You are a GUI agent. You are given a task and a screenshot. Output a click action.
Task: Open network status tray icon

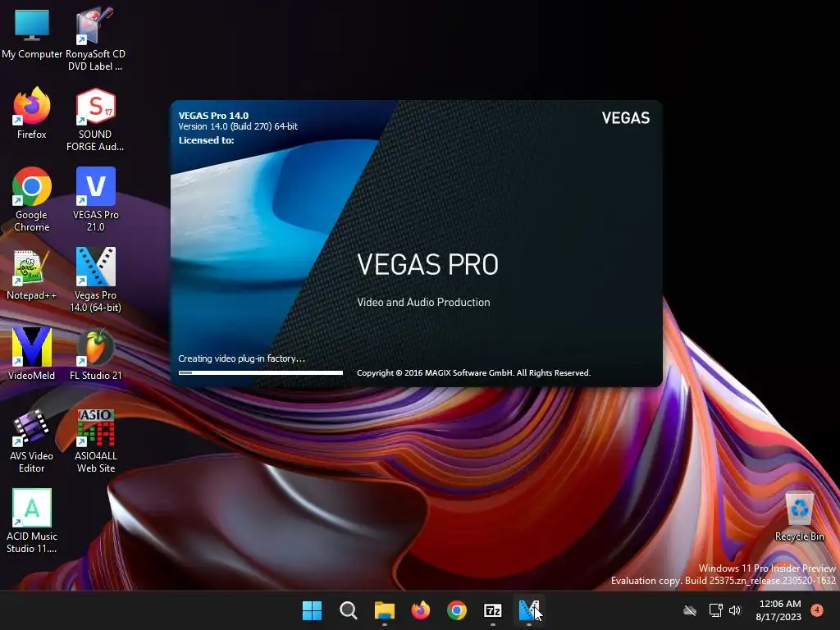pos(715,610)
